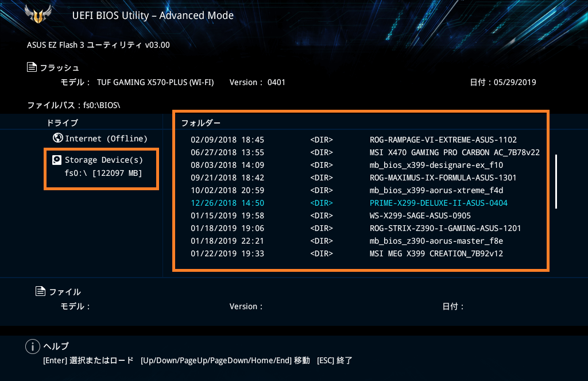This screenshot has width=588, height=381.
Task: Click date 02/09/2018 18:45 entry
Action: coord(227,140)
